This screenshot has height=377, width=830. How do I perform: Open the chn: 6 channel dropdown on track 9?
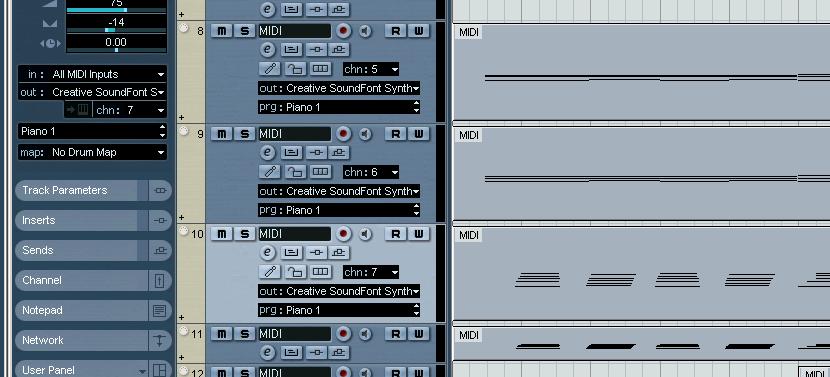371,172
